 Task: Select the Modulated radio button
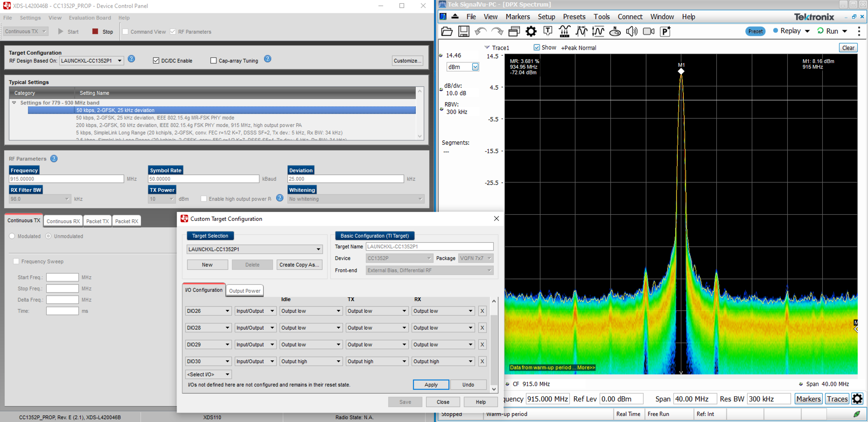(12, 236)
